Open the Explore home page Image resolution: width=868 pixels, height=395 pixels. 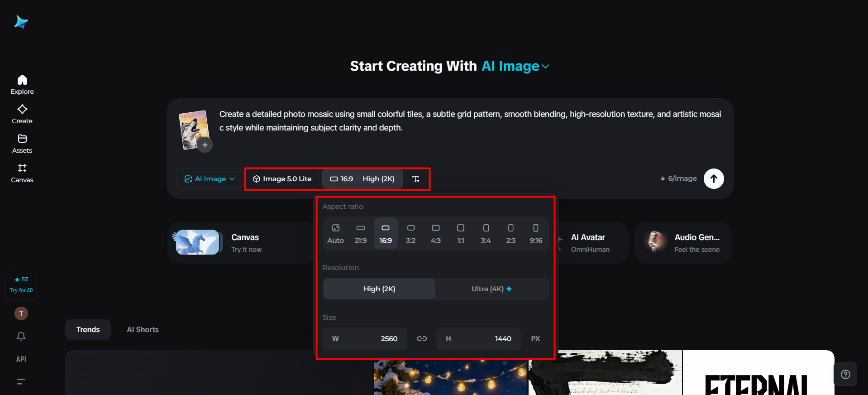pos(22,85)
